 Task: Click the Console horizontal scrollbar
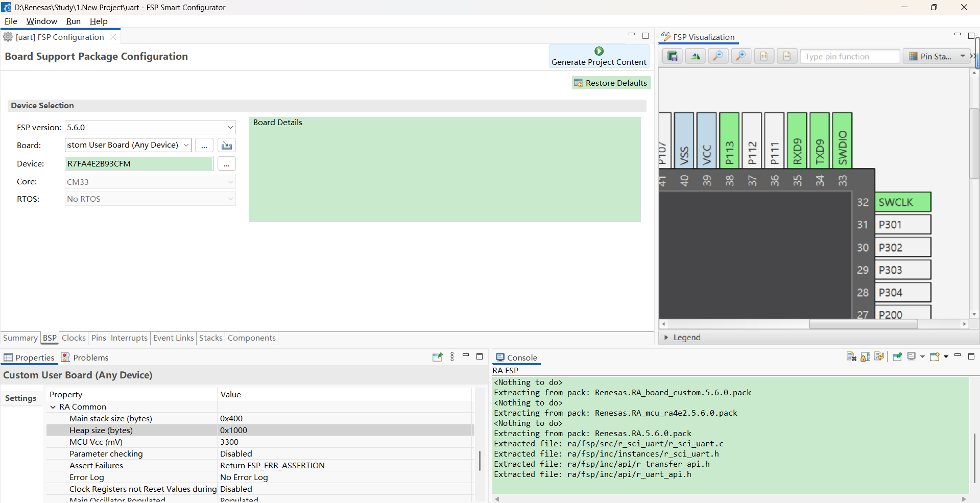point(731,499)
